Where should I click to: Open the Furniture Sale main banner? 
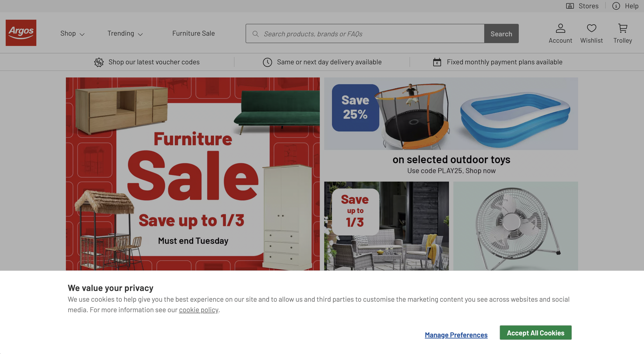(x=193, y=174)
